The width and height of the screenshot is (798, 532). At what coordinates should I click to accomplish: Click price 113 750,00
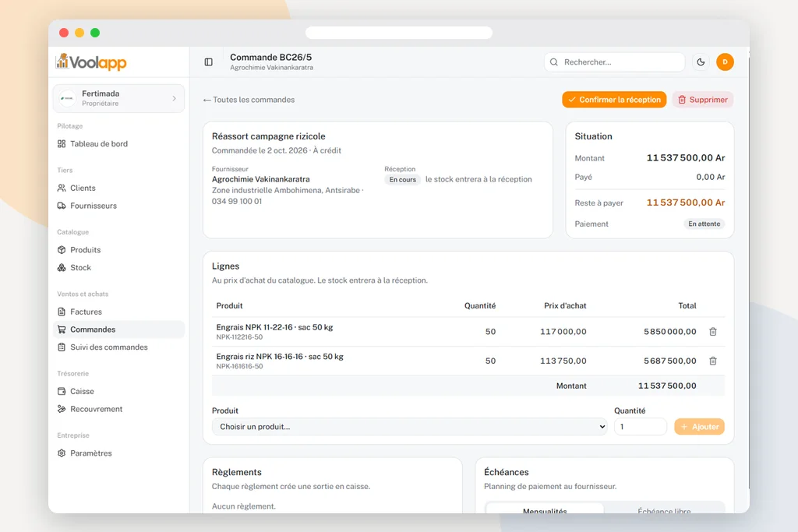pyautogui.click(x=563, y=361)
